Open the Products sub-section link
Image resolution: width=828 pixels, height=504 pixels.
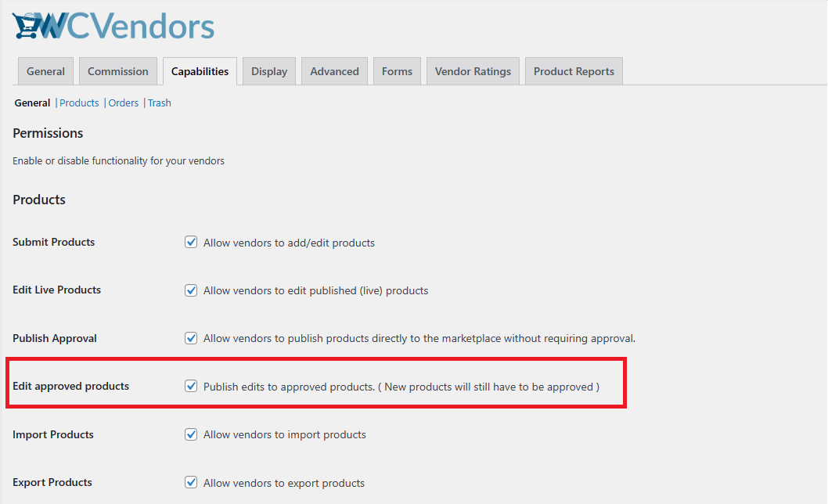78,103
